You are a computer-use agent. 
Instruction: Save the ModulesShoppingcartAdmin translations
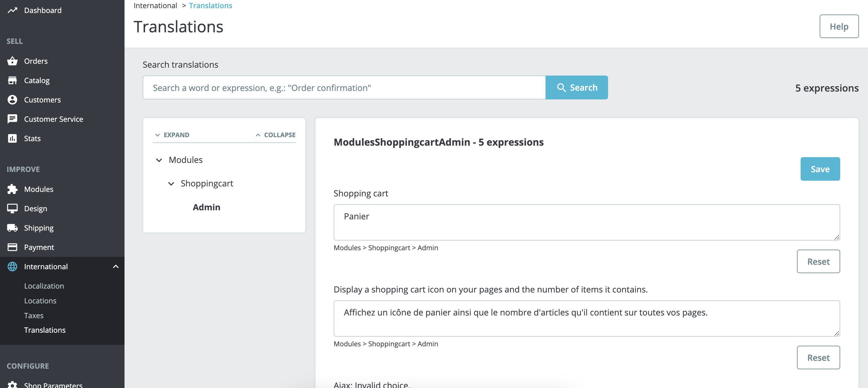coord(820,169)
